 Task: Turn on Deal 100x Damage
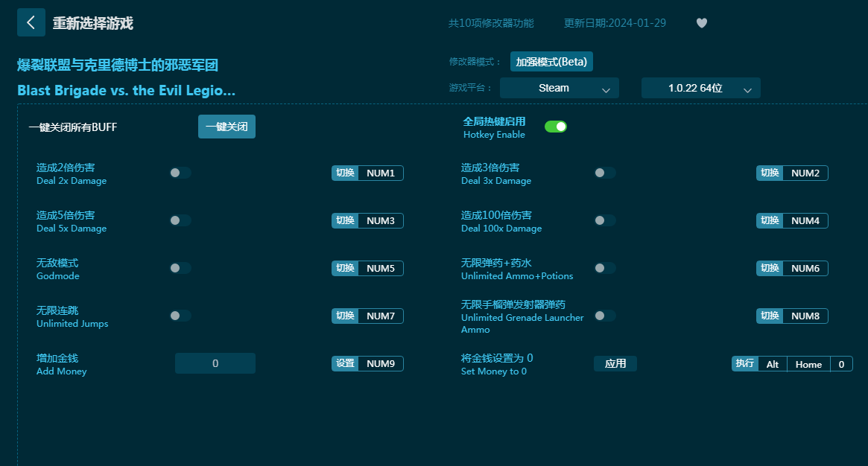point(604,220)
